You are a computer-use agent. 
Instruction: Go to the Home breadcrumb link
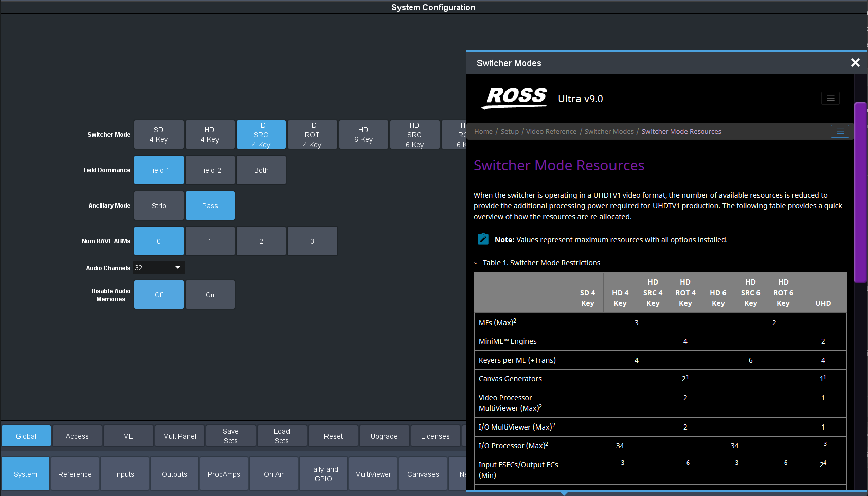tap(483, 131)
